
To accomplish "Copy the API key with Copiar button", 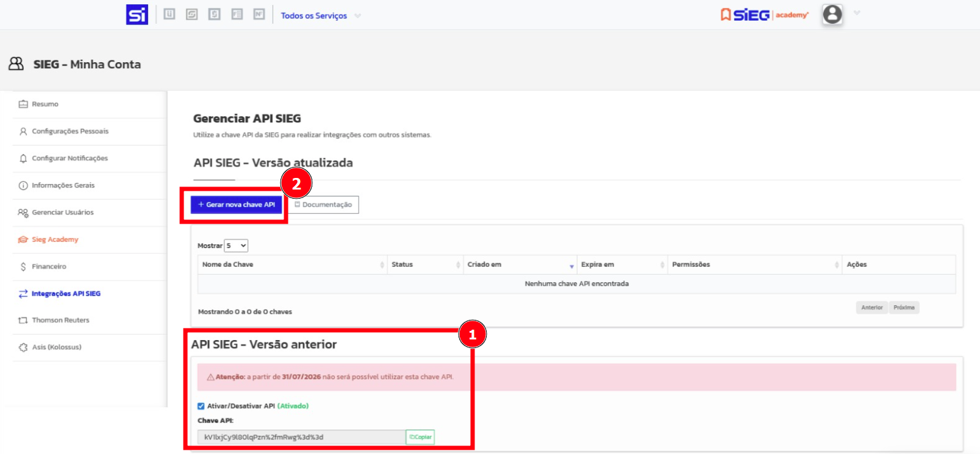I will pos(420,437).
